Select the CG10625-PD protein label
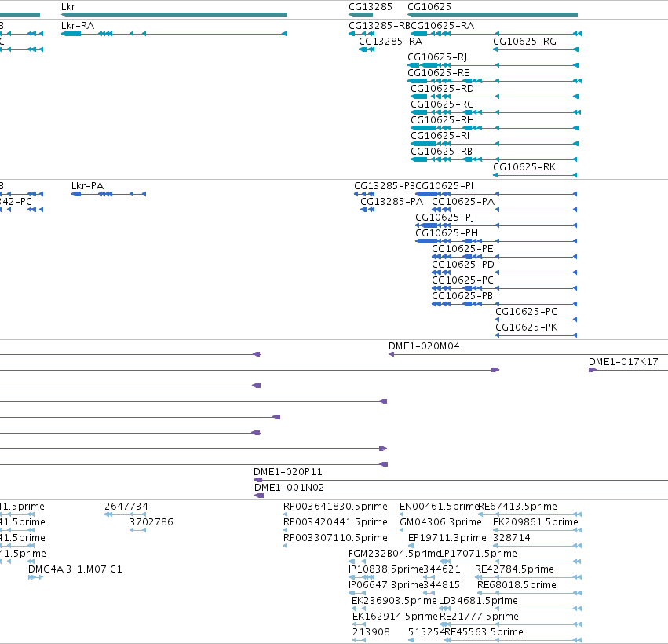 pyautogui.click(x=463, y=265)
